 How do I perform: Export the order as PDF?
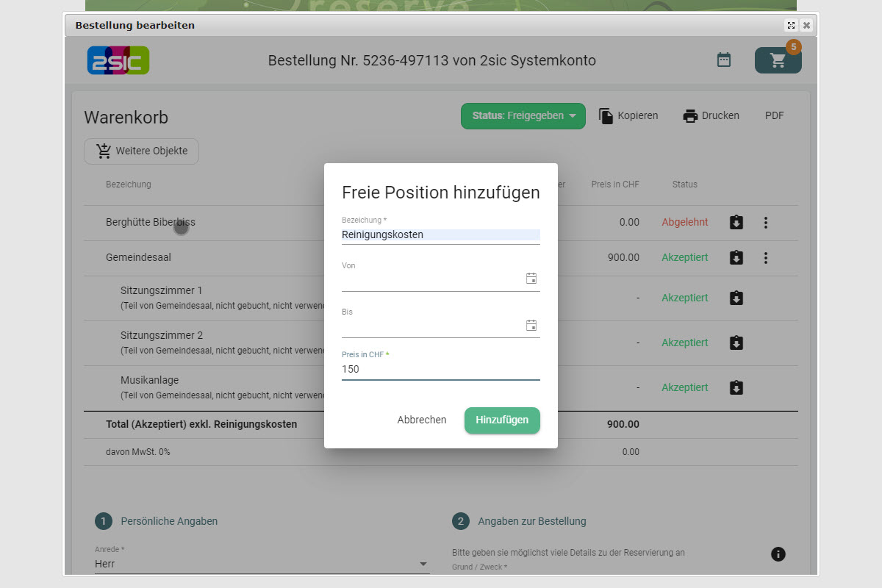pos(774,116)
